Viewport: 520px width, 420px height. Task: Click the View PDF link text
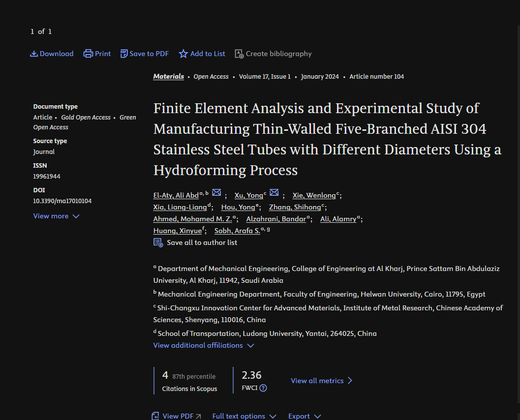coord(178,416)
